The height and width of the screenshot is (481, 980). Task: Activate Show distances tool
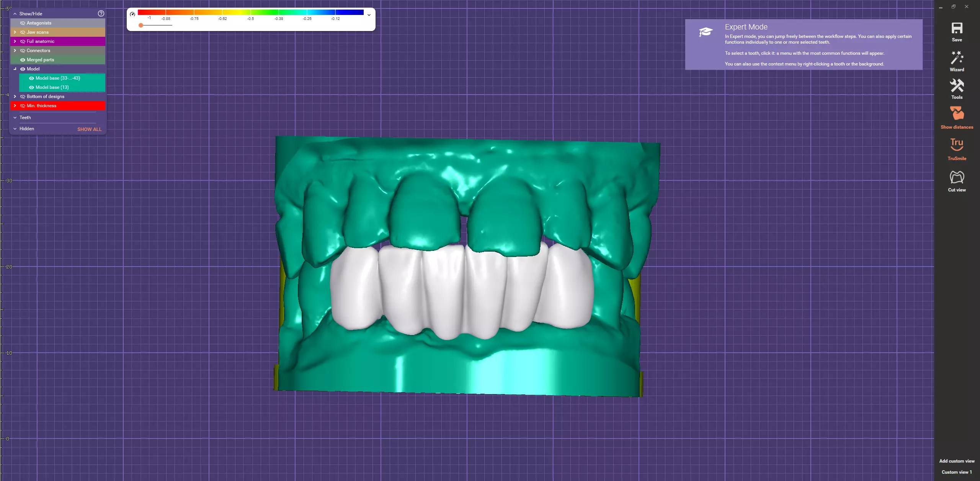click(957, 114)
